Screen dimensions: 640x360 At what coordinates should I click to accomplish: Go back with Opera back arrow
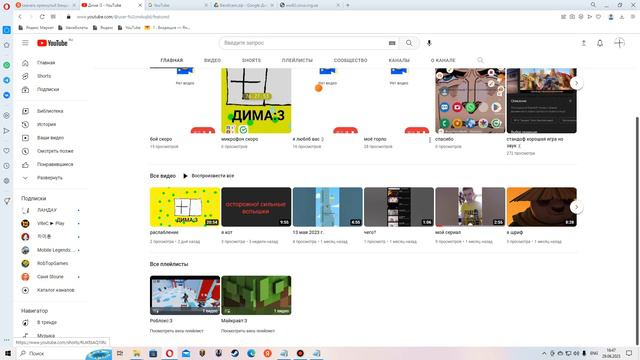20,17
